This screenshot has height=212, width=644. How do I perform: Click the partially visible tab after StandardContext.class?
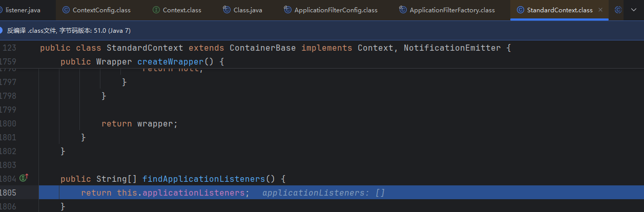click(618, 10)
